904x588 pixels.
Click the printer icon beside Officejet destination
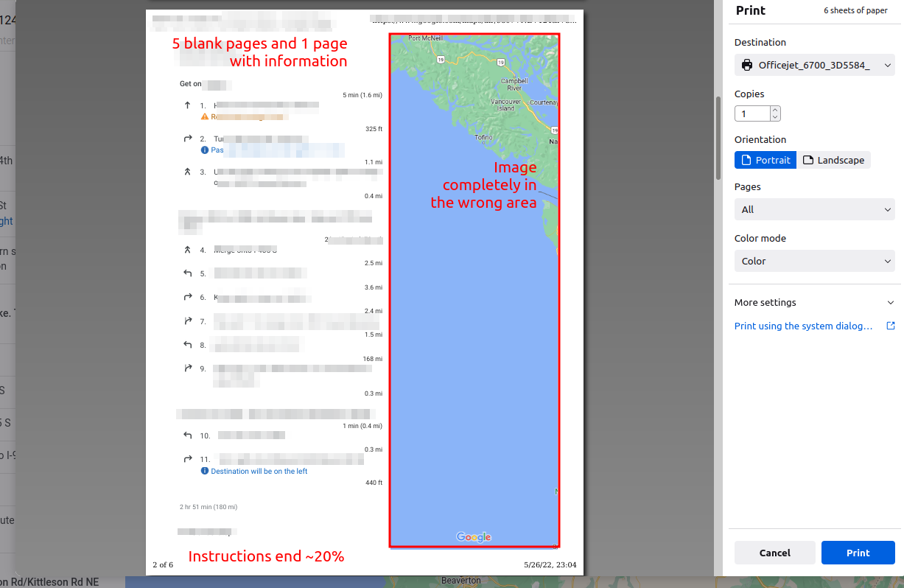click(746, 65)
